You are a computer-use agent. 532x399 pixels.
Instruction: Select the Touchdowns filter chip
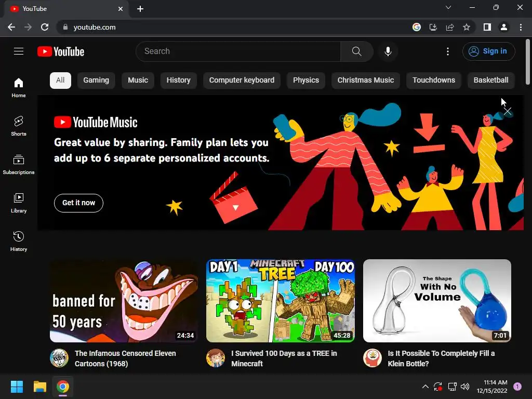click(x=434, y=81)
